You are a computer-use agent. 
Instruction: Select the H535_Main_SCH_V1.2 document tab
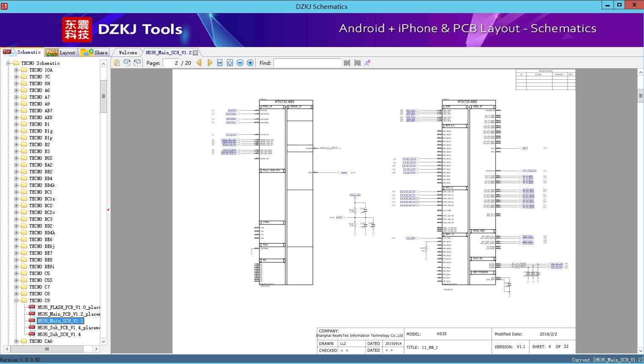[169, 53]
